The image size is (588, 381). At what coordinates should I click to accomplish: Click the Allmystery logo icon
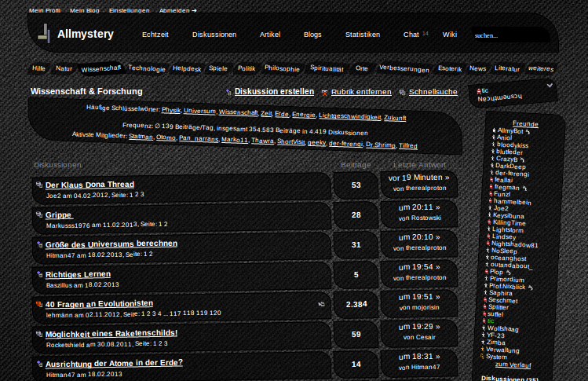coord(46,34)
